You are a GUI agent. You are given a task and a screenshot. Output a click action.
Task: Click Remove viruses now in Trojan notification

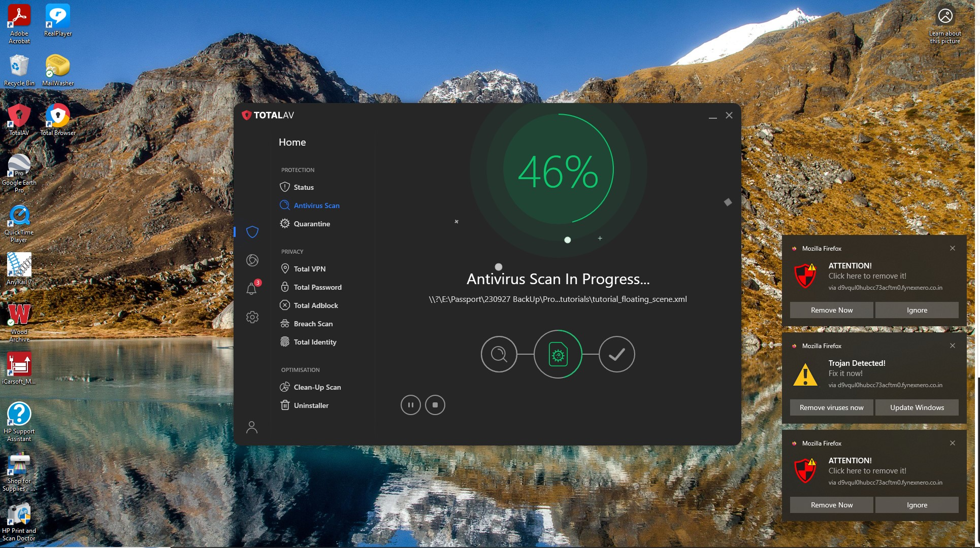click(x=832, y=407)
